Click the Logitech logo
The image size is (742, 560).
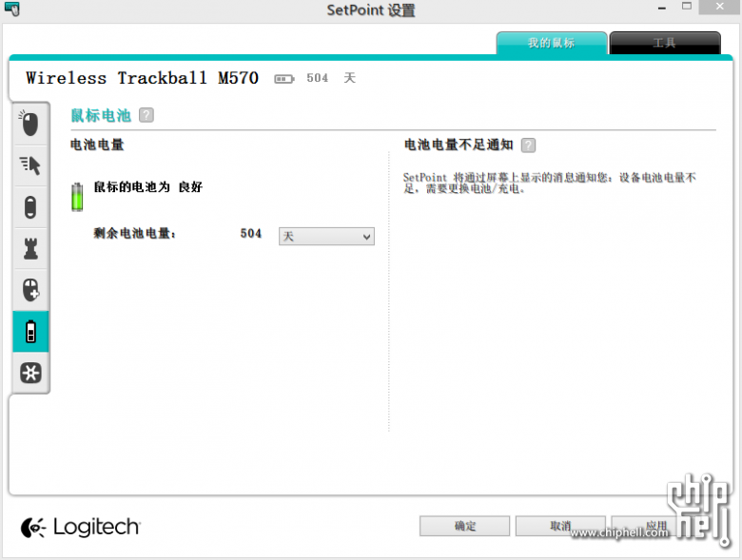pyautogui.click(x=81, y=527)
